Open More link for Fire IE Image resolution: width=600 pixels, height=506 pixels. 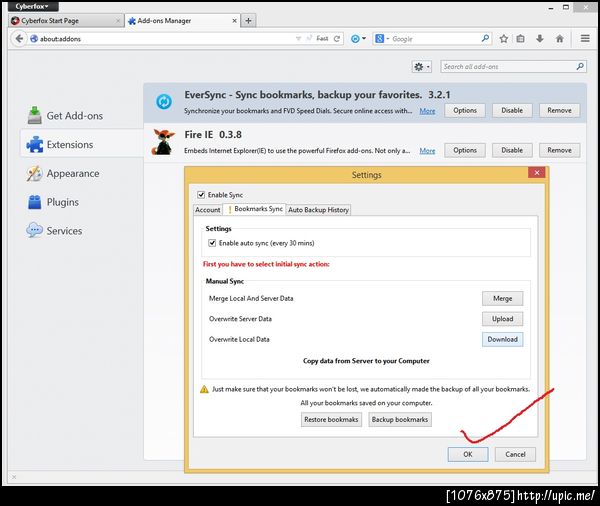[427, 151]
